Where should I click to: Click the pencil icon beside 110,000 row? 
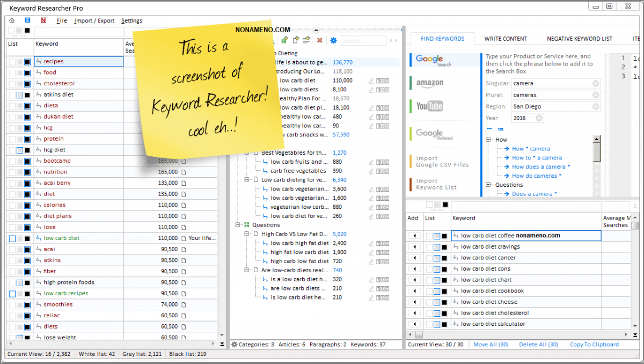point(371,81)
